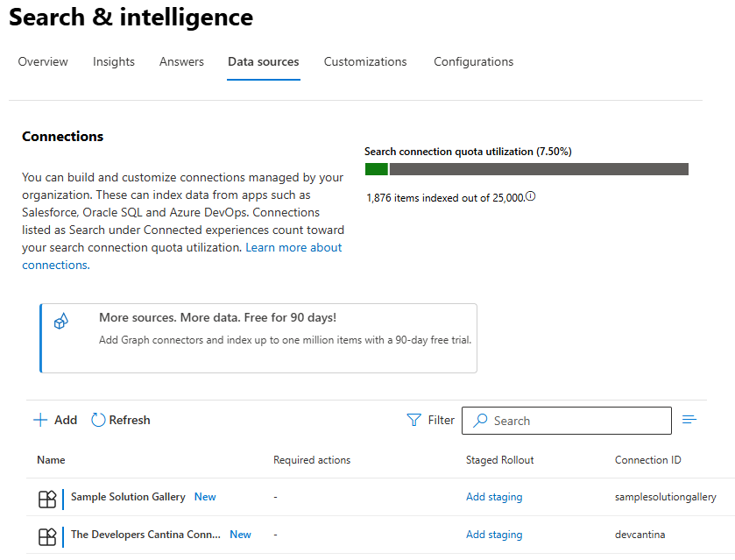
Task: Click the Graph connectors cube icon in the banner
Action: [x=61, y=322]
